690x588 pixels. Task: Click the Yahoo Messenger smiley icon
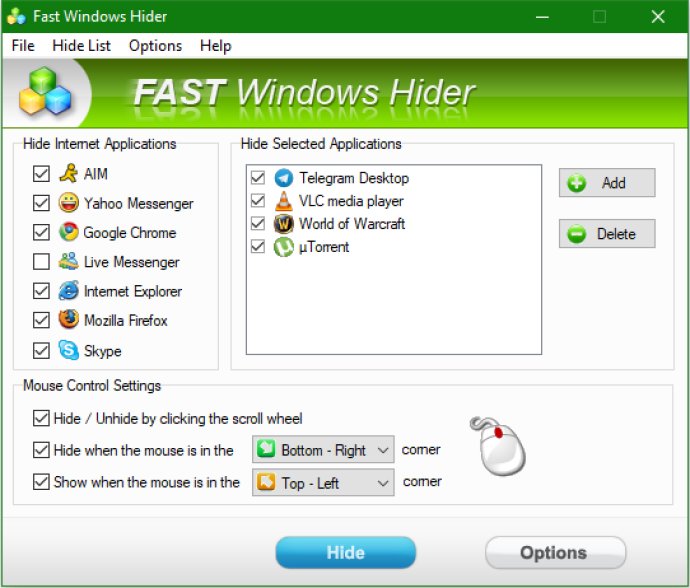click(69, 203)
